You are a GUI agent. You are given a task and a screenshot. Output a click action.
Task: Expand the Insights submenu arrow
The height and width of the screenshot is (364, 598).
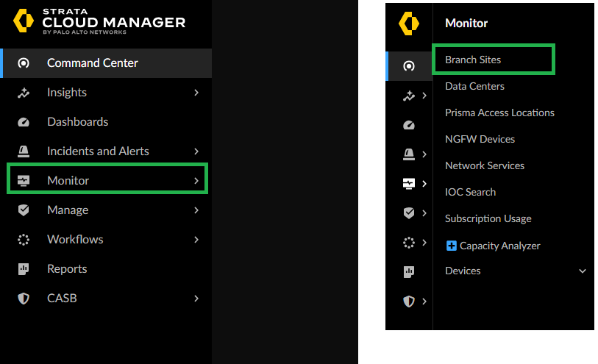pos(196,93)
